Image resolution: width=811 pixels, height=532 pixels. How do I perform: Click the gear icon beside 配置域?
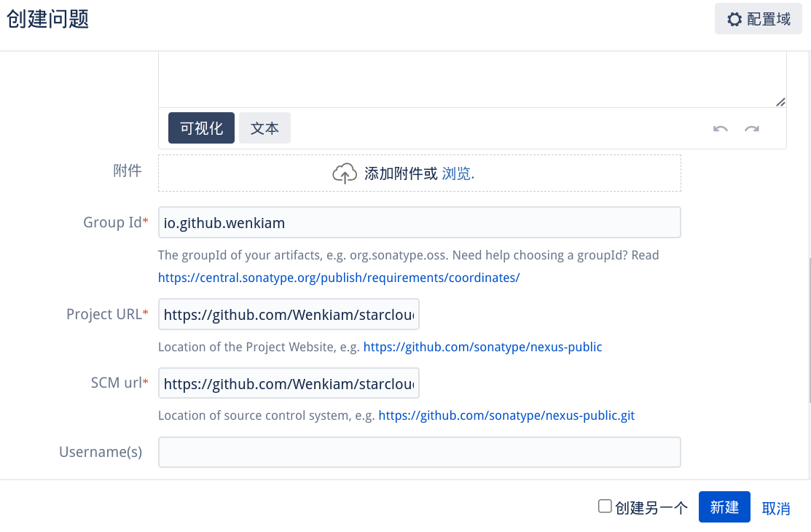(x=734, y=19)
